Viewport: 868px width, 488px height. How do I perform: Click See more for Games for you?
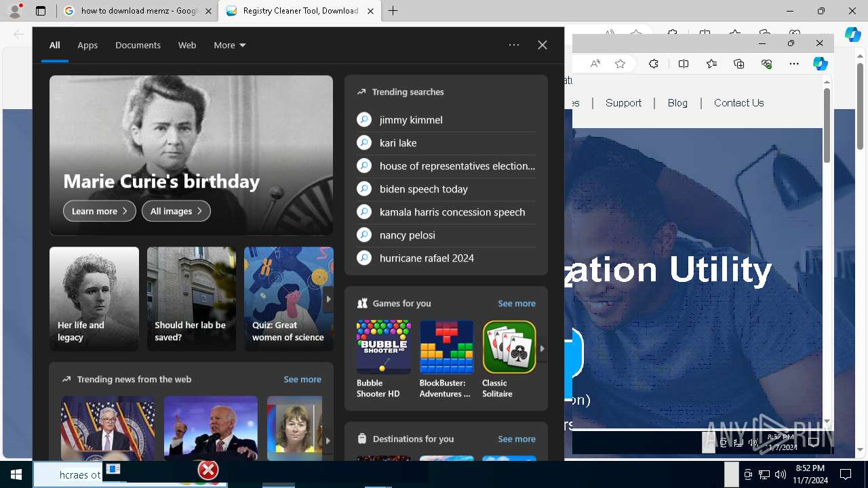tap(517, 304)
